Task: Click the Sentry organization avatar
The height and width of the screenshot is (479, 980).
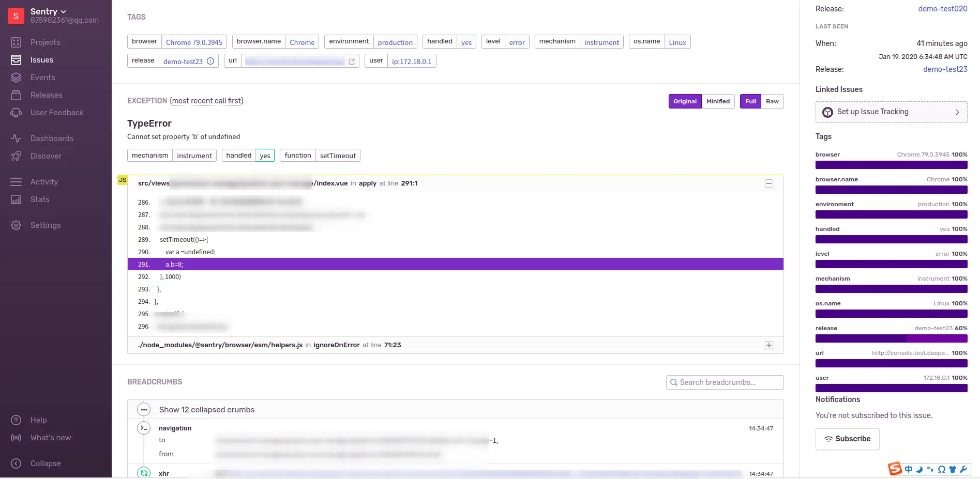Action: pos(16,16)
